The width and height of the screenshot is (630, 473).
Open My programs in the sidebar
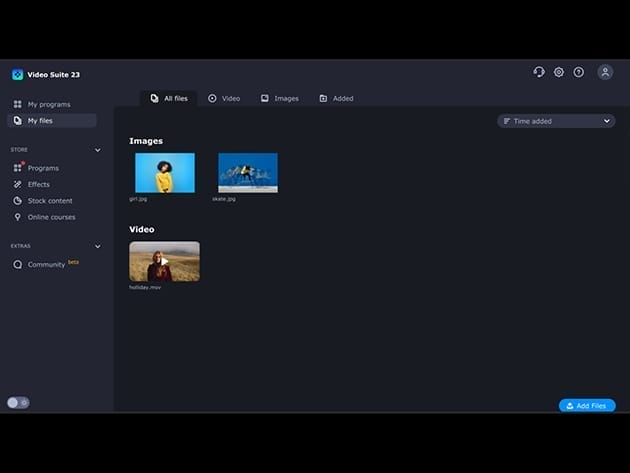click(48, 104)
